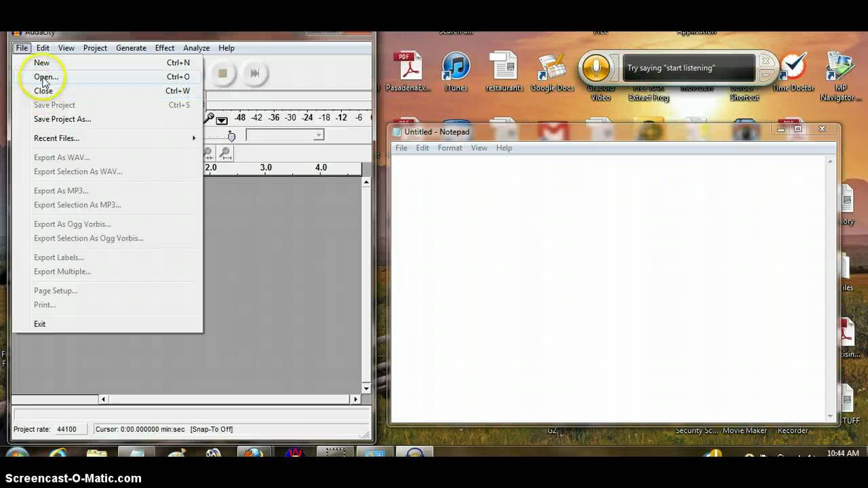Choose Save Project As... menu entry
This screenshot has width=868, height=488.
pos(108,119)
